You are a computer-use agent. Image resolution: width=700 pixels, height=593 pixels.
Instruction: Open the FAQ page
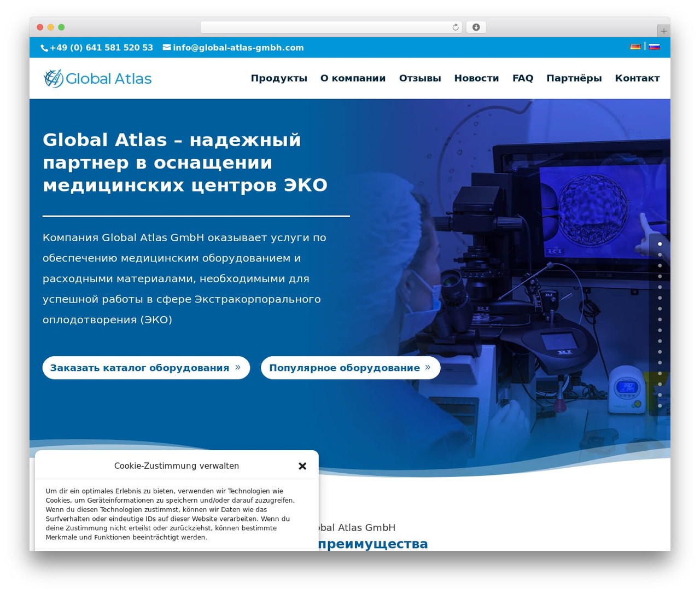click(x=523, y=78)
